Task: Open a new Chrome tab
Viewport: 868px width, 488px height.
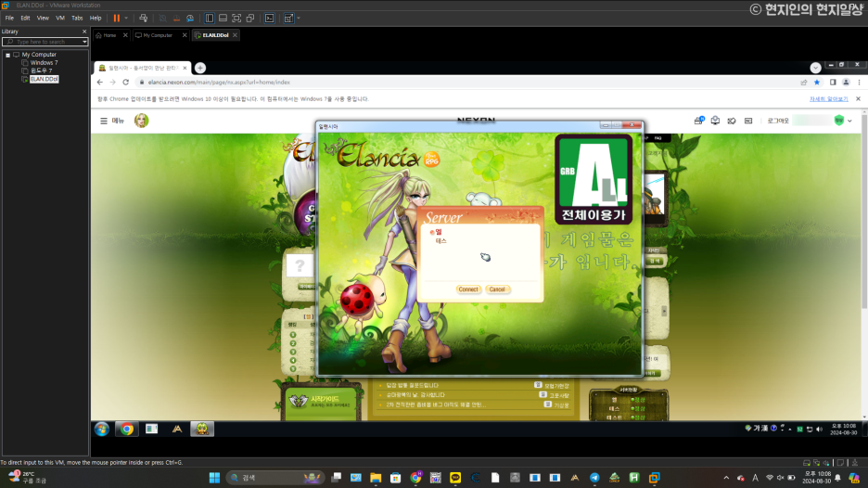Action: tap(200, 68)
